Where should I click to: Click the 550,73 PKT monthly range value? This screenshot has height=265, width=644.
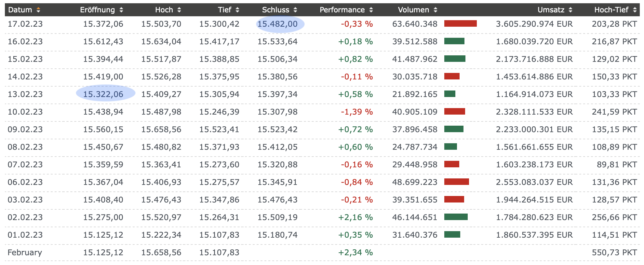[x=614, y=253]
